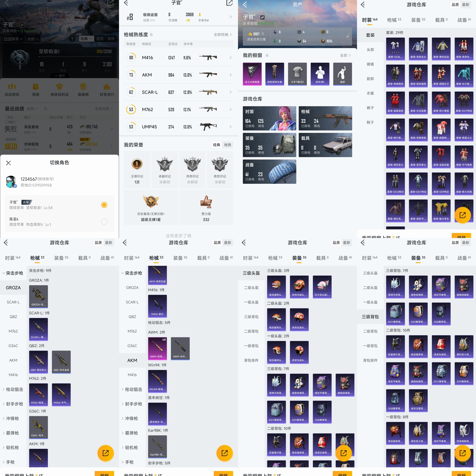Close the 切换角色 panel with X
476x476 pixels.
point(8,163)
